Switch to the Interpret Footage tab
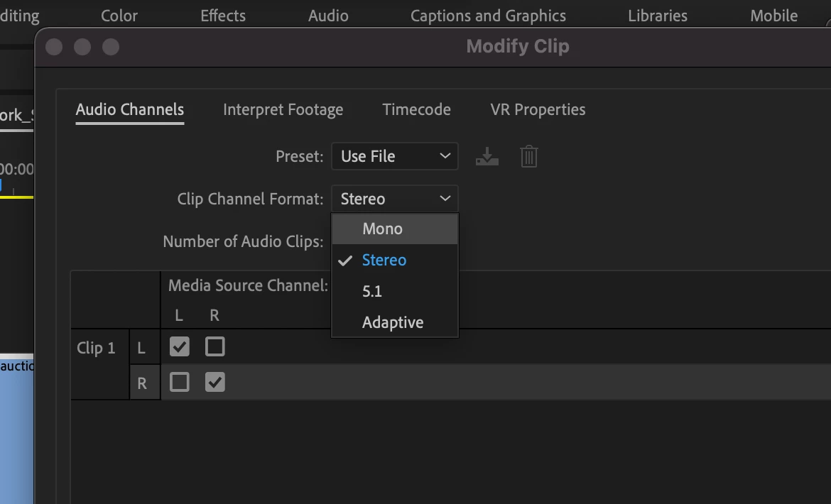 coord(283,109)
